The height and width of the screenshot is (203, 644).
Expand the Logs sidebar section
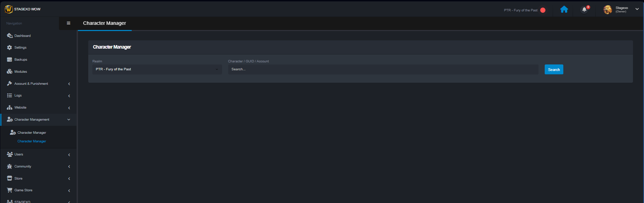click(38, 95)
